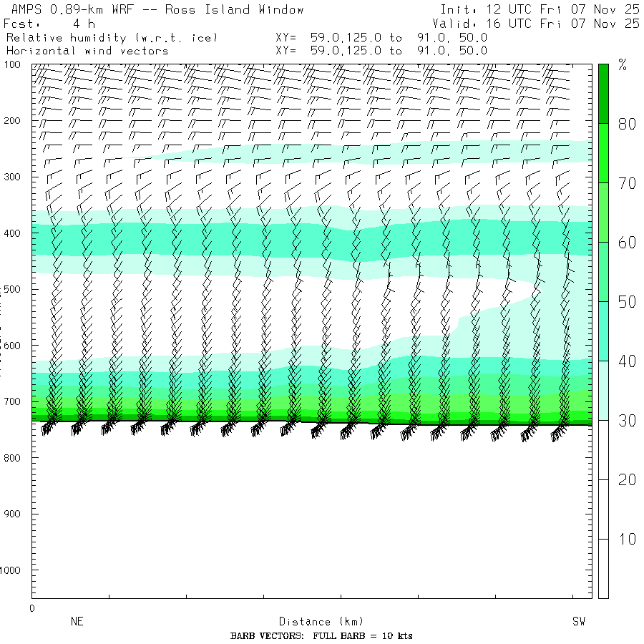Click the 300 pressure axis label
Screen dimensions: 644x644
(12, 177)
